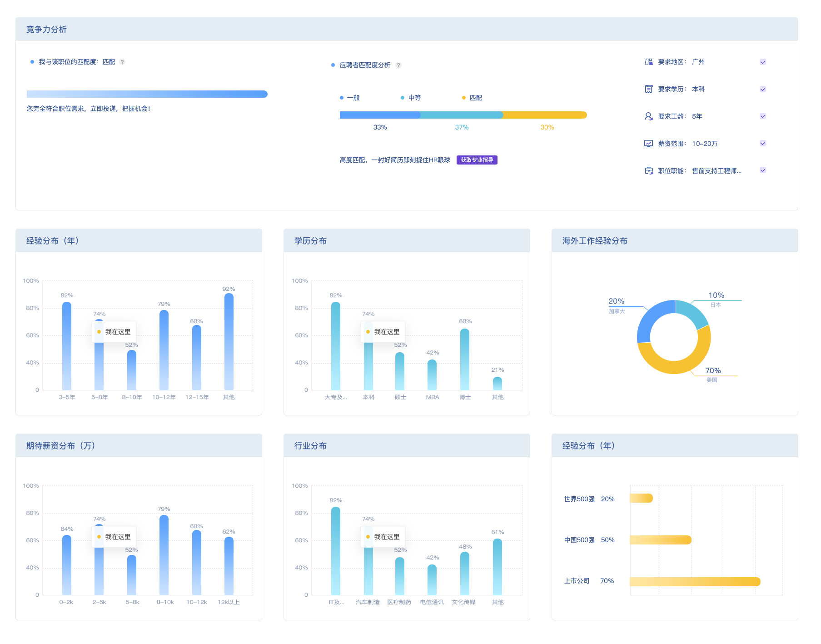Click the 我在这里 tooltip in 行业分布 chart

(x=383, y=537)
